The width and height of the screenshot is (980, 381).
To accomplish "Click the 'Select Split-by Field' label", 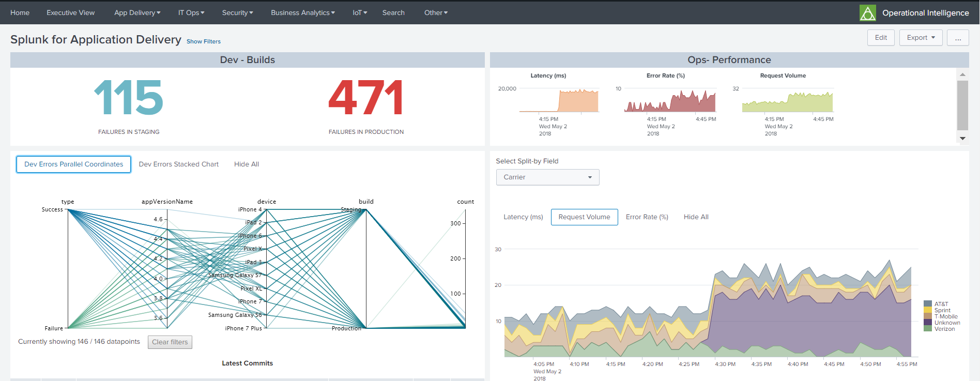I will (527, 161).
